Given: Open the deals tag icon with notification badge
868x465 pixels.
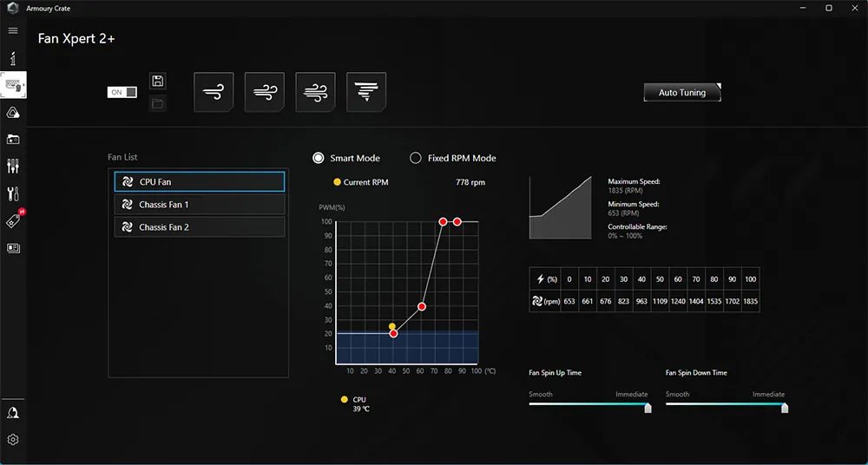Looking at the screenshot, I should pyautogui.click(x=13, y=220).
